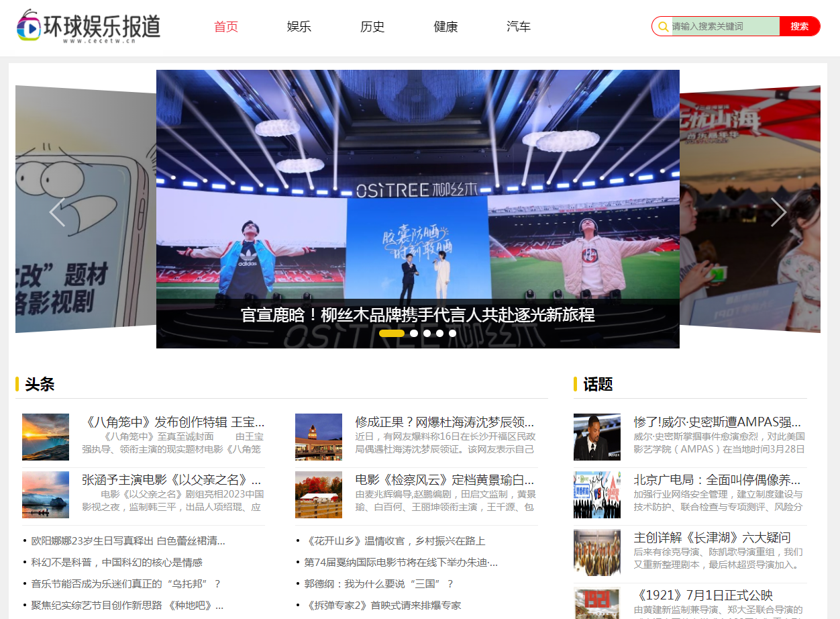Go to the 娱乐 section
The height and width of the screenshot is (619, 840).
(x=299, y=27)
